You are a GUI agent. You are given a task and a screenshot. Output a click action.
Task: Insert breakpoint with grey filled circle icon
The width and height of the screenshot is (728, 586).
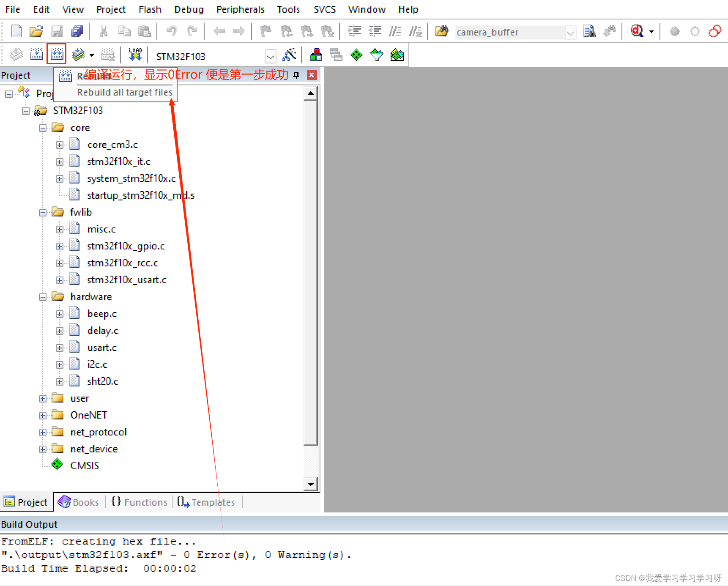pos(675,31)
